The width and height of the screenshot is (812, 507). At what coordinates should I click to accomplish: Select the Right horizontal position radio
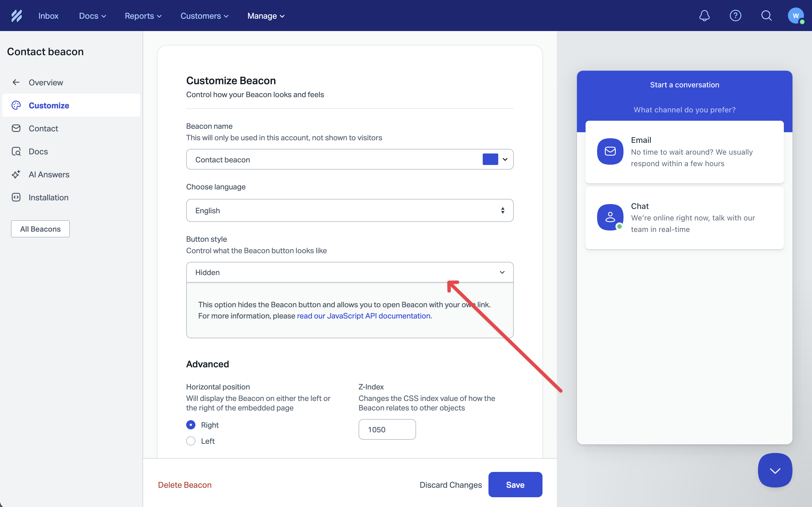tap(191, 425)
